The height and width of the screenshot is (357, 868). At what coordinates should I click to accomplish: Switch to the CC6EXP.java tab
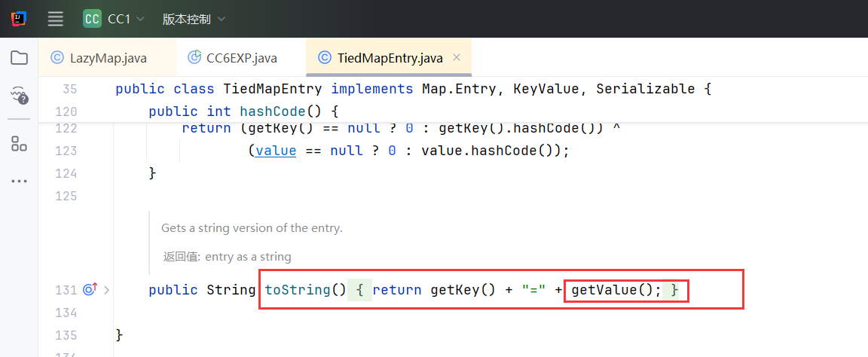point(241,58)
